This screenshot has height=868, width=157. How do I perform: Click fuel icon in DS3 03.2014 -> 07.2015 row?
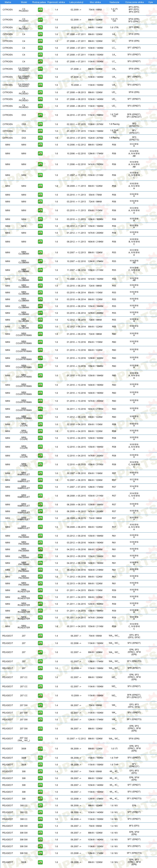point(40,138)
